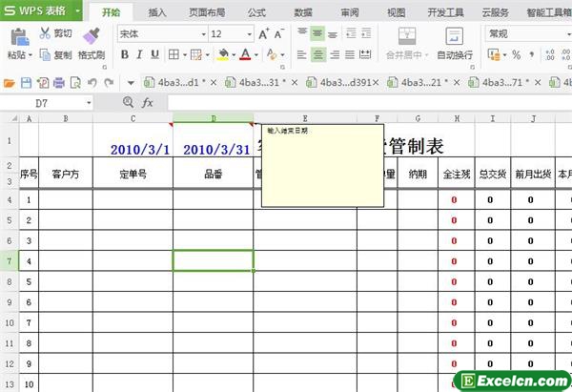
Task: Click the distributed alignment icon
Action: (365, 54)
